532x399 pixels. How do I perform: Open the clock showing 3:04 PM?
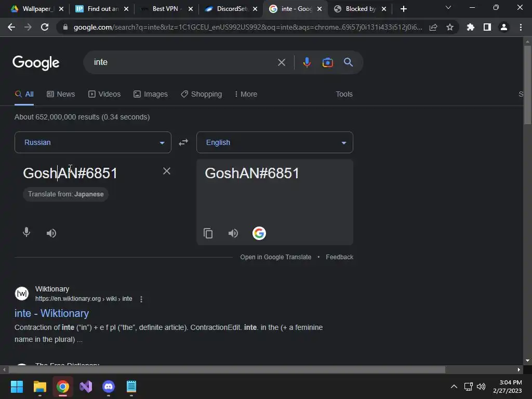pos(507,387)
